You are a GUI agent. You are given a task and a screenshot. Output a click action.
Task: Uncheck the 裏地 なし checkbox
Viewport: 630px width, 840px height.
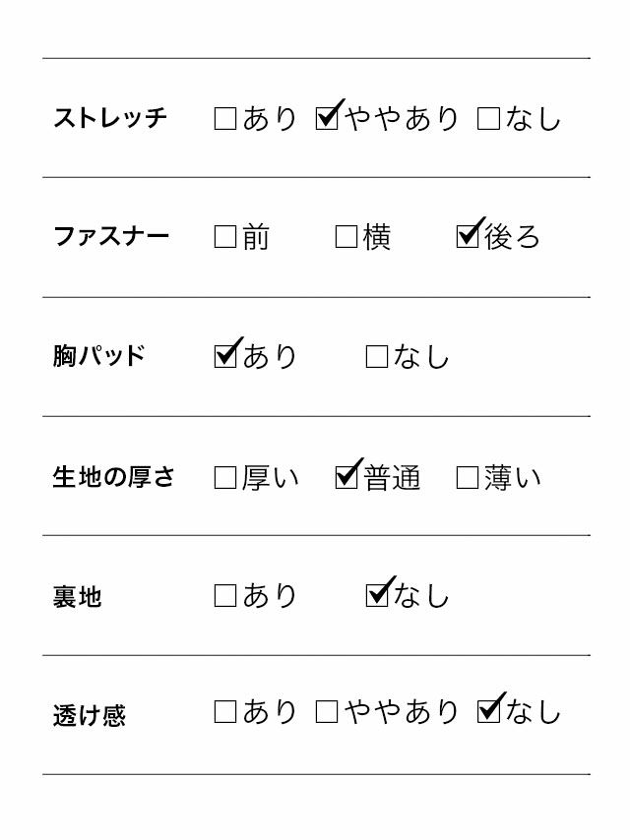(x=377, y=595)
